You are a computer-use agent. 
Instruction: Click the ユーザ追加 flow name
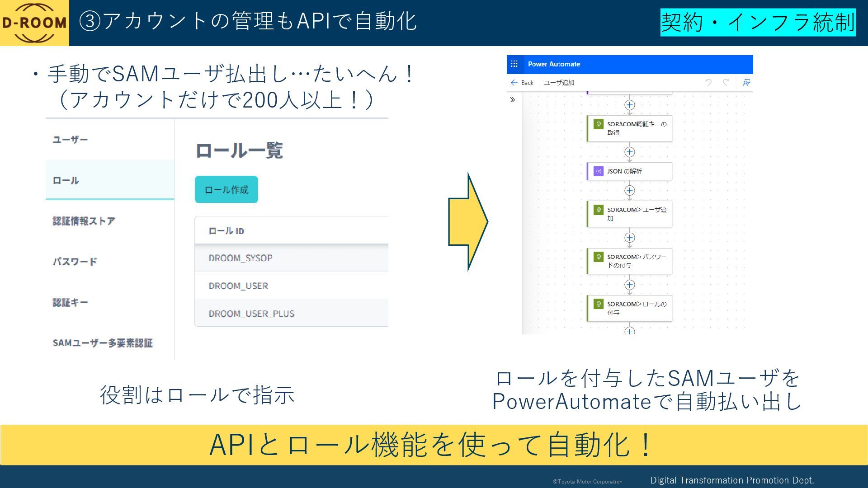pos(559,83)
